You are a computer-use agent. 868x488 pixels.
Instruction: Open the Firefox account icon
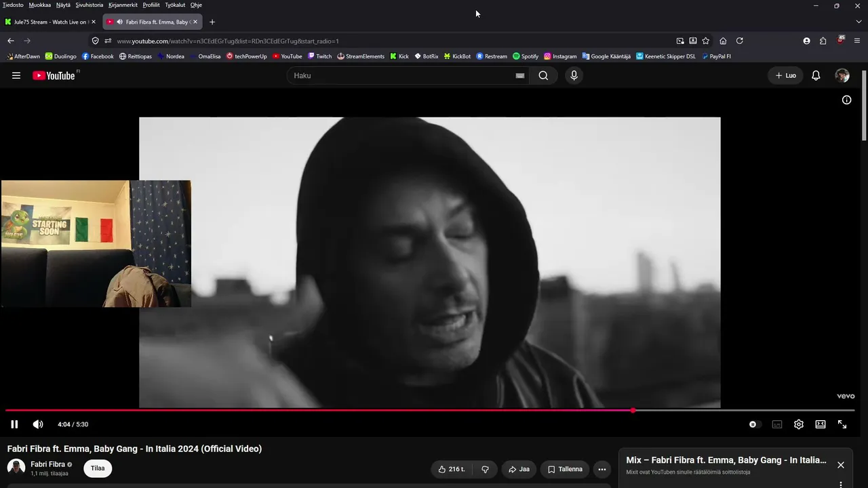coord(806,41)
